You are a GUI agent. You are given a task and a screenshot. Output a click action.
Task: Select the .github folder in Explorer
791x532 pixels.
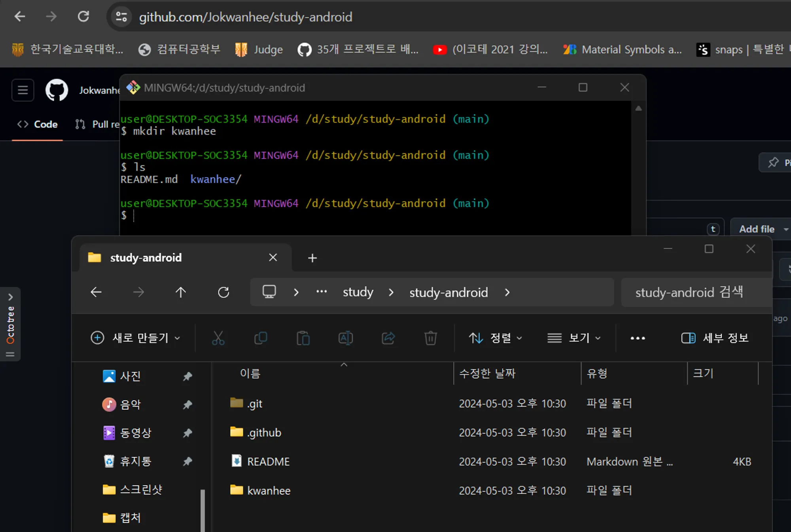264,432
